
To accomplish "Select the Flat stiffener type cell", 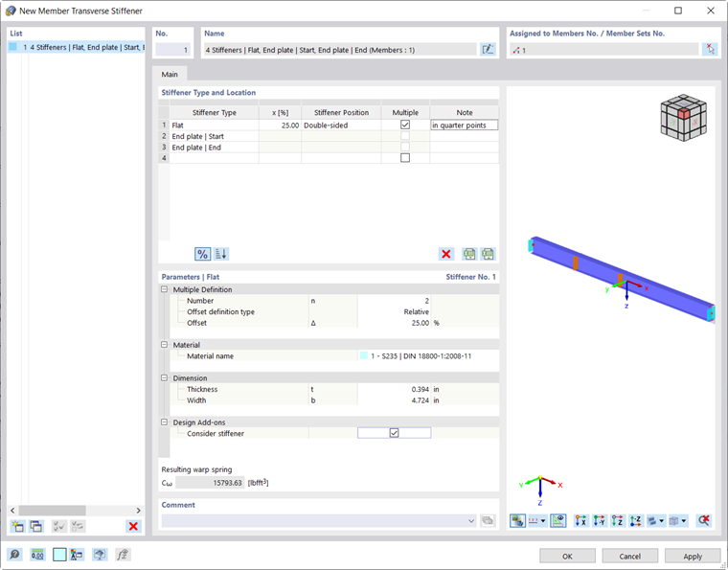I will point(214,125).
